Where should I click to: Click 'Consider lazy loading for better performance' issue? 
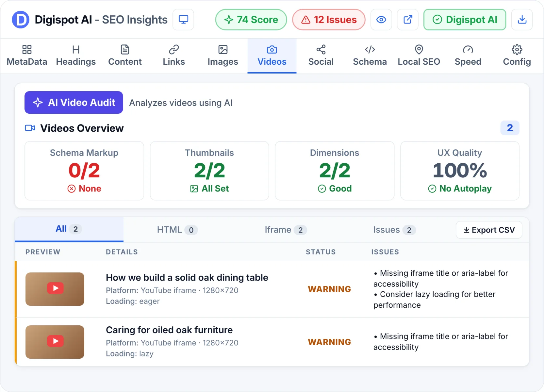(x=435, y=300)
